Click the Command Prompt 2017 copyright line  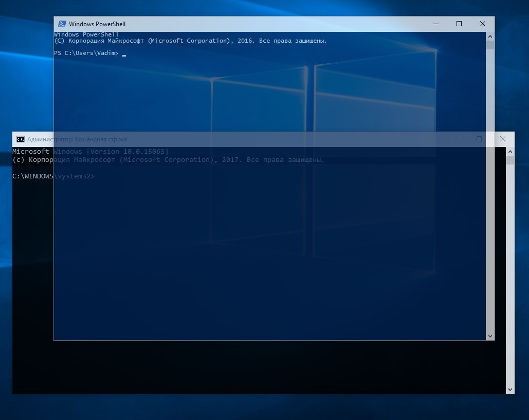[x=168, y=159]
